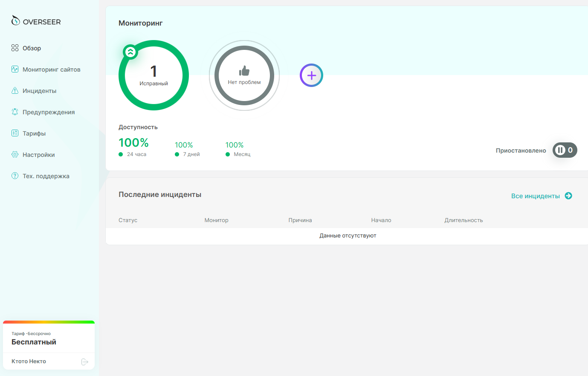Click the Настройки gear icon
Image resolution: width=588 pixels, height=376 pixels.
(x=15, y=154)
